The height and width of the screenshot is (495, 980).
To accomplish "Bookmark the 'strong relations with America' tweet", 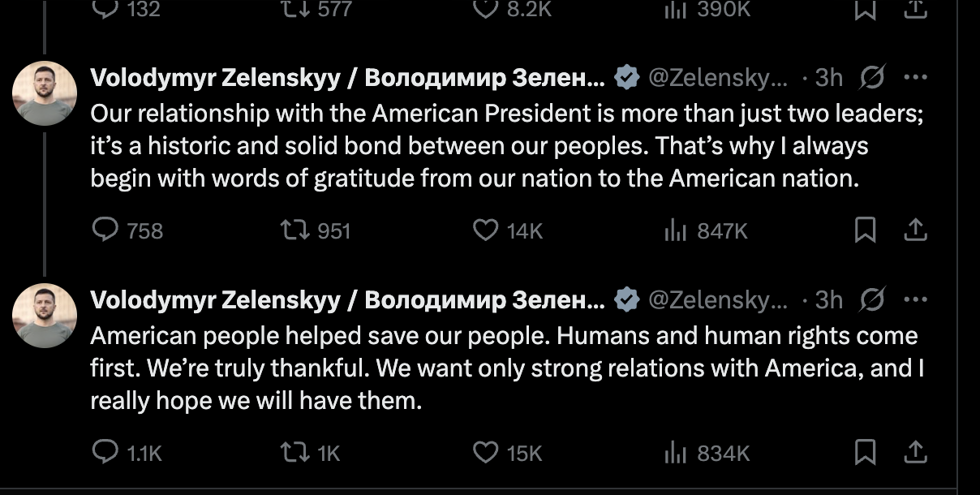I will 866,452.
